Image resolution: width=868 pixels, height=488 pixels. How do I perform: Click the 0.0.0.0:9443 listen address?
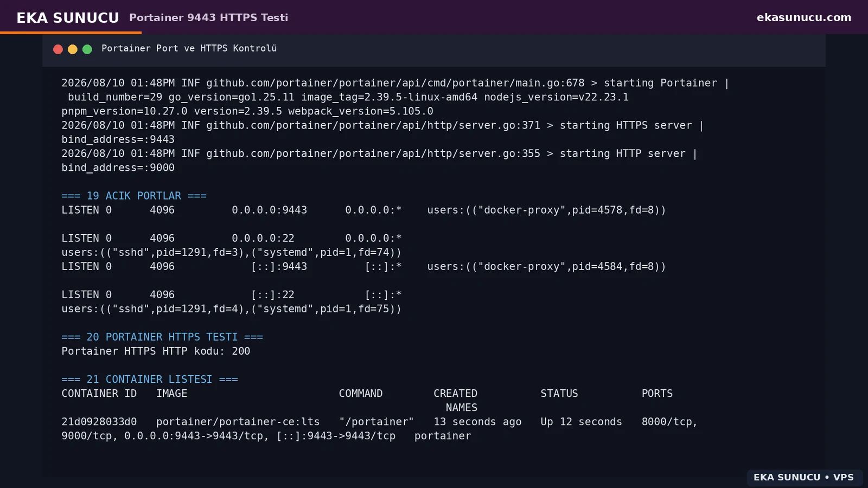point(270,210)
